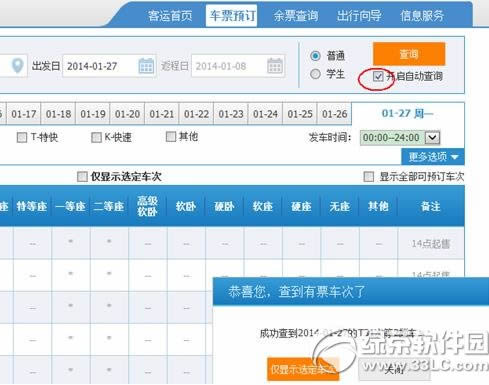Select the 01-18 date tab
This screenshot has width=489, height=385.
[58, 114]
